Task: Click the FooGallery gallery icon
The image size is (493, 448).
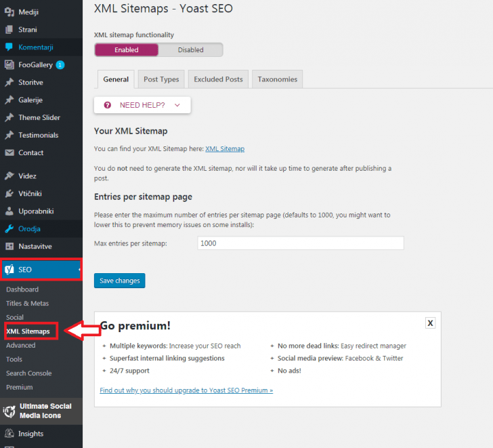Action: click(x=9, y=65)
